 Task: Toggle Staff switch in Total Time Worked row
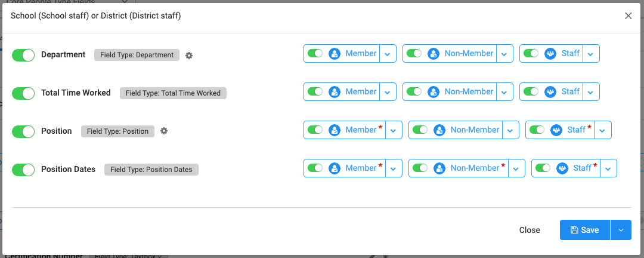point(531,92)
